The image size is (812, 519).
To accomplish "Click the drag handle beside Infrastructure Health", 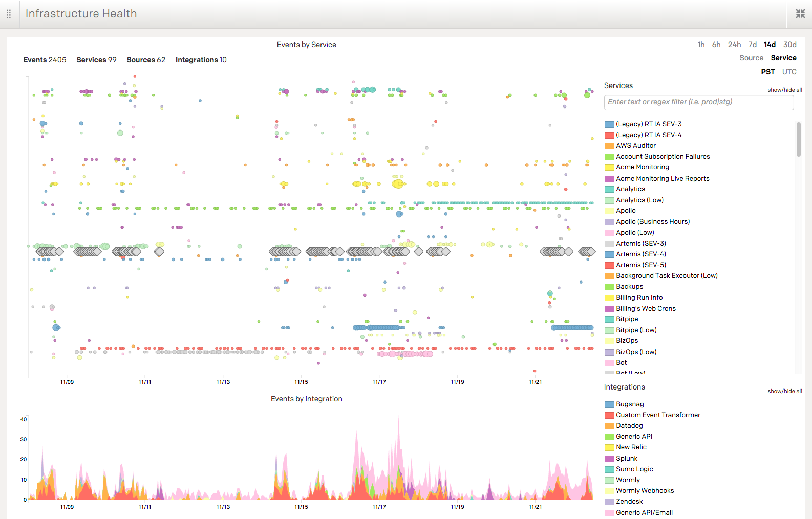I will pyautogui.click(x=9, y=14).
